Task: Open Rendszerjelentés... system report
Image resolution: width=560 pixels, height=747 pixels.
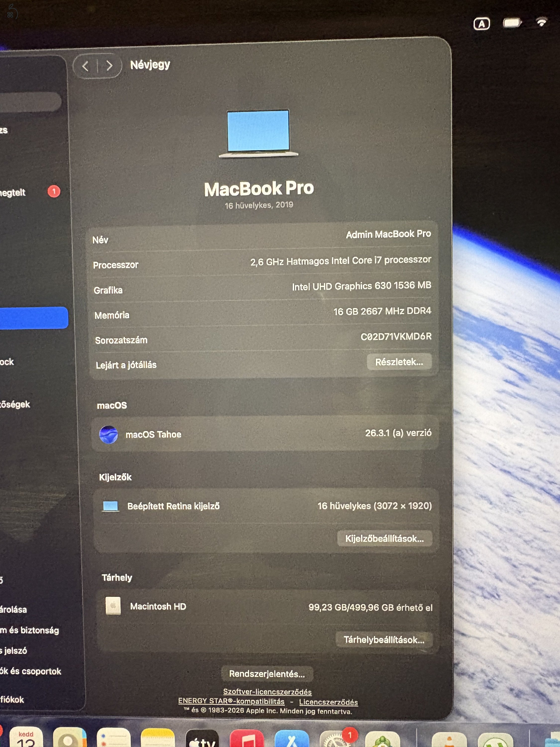Action: coord(267,674)
